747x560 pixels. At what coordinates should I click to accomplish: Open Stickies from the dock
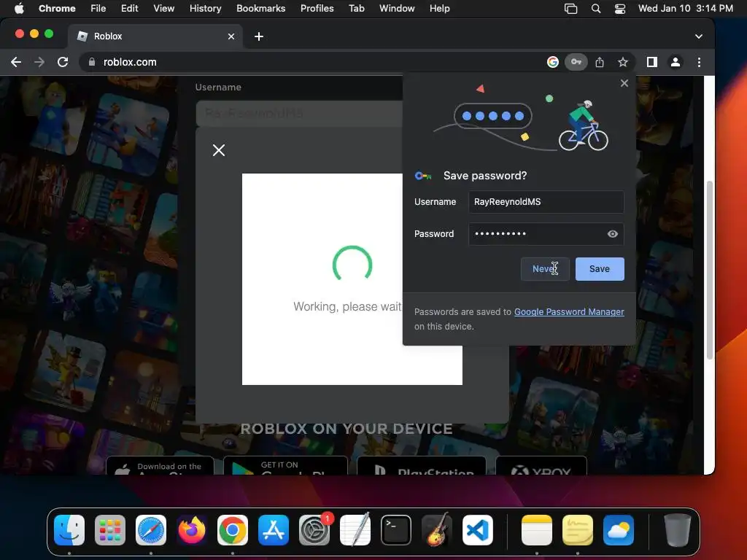(578, 530)
